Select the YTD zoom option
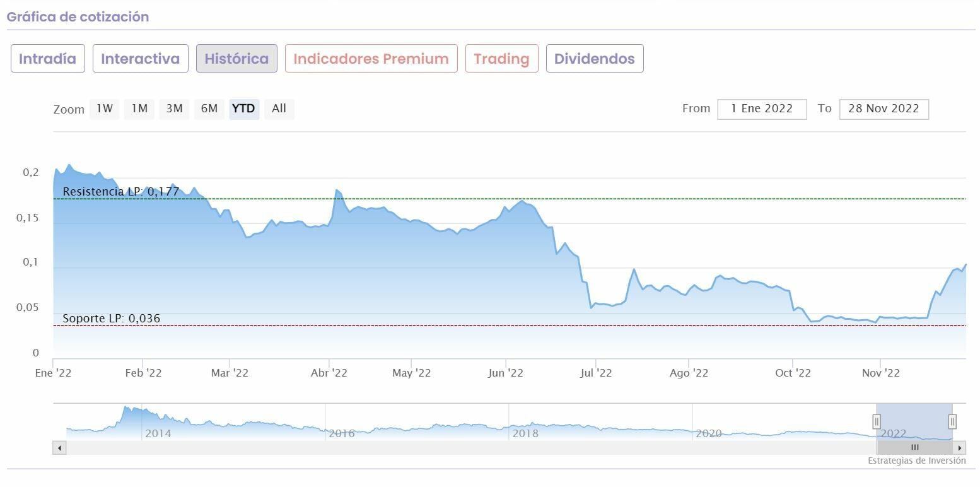 pos(243,109)
